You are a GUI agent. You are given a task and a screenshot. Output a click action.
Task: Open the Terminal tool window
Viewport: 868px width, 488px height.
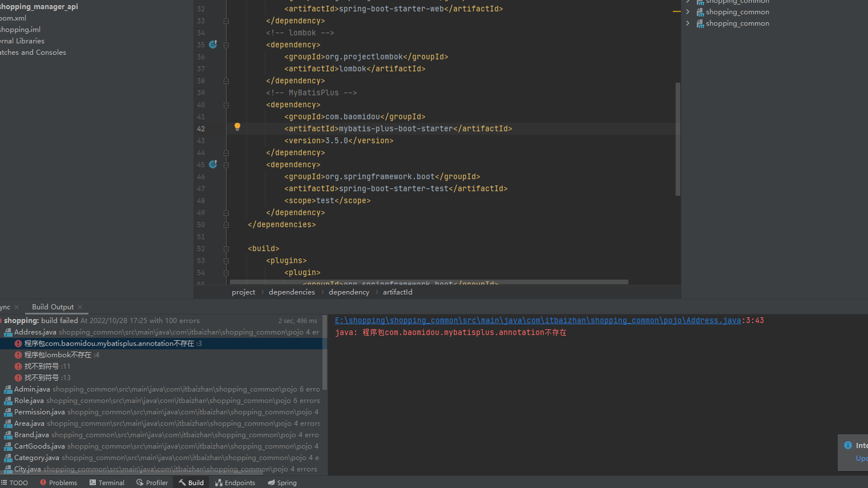(x=107, y=483)
